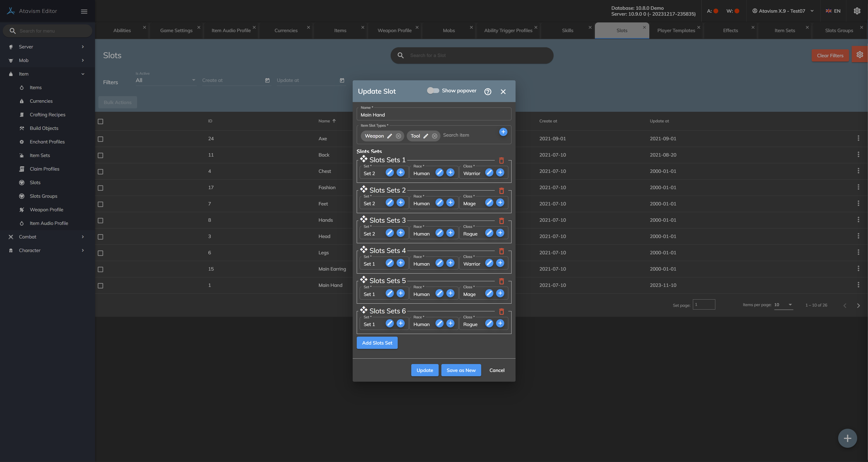Select all rows with header checkbox

[x=100, y=121]
